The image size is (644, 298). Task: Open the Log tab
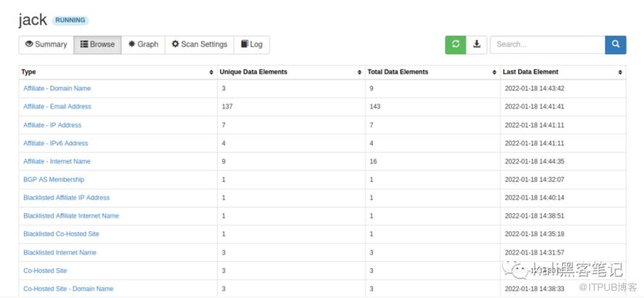(x=252, y=45)
